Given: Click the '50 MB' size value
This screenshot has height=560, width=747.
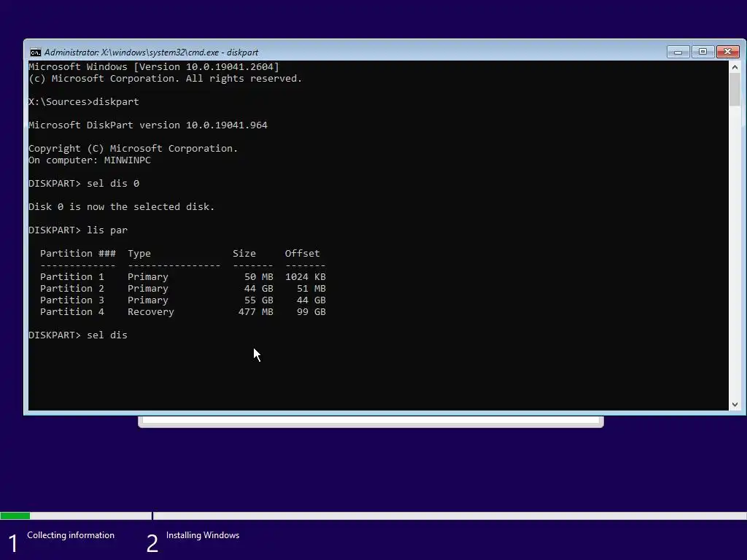Looking at the screenshot, I should [259, 276].
